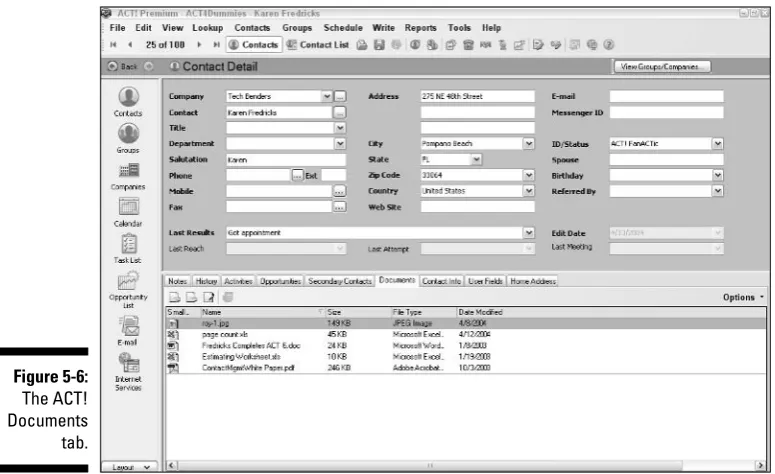775x474 pixels.
Task: Open the Reports menu
Action: tap(421, 28)
